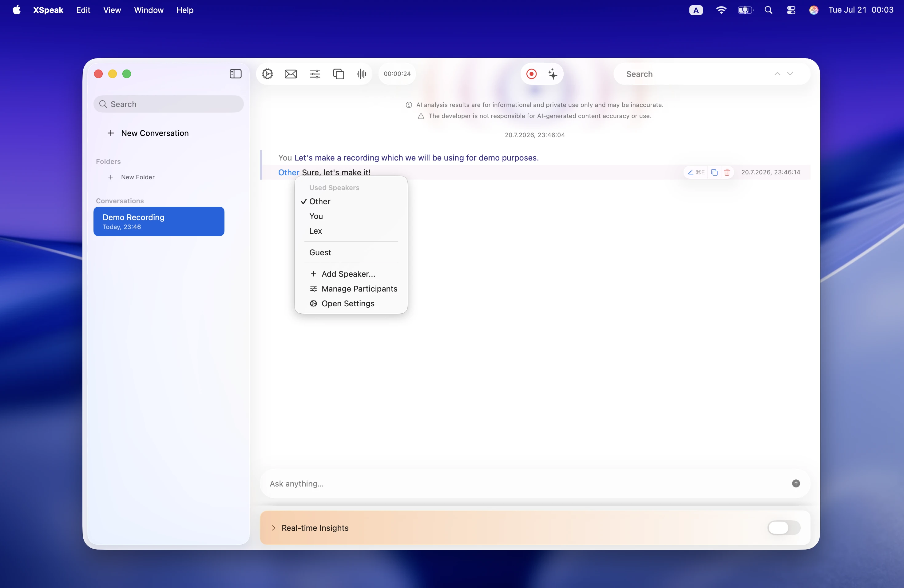Viewport: 904px width, 588px height.
Task: Open the audio waveform icon
Action: pyautogui.click(x=361, y=74)
